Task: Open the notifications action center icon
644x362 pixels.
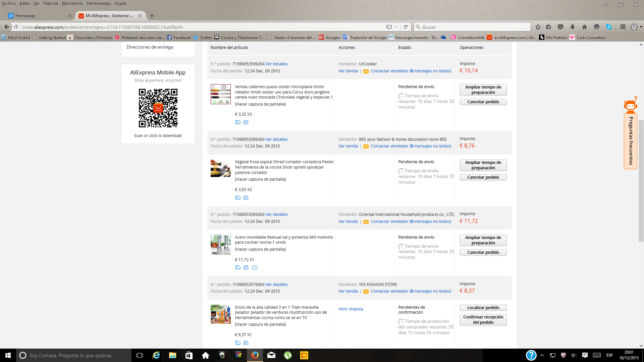Action: [x=585, y=355]
